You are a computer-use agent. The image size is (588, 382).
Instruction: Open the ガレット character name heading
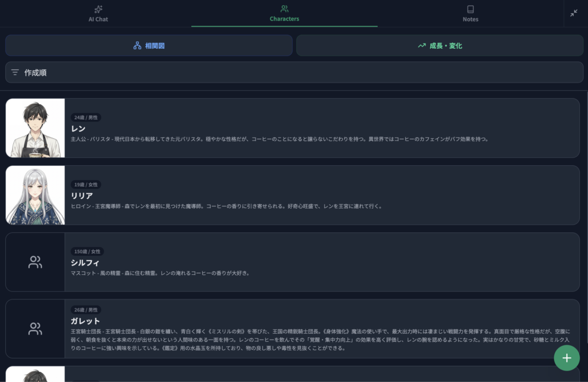click(86, 321)
